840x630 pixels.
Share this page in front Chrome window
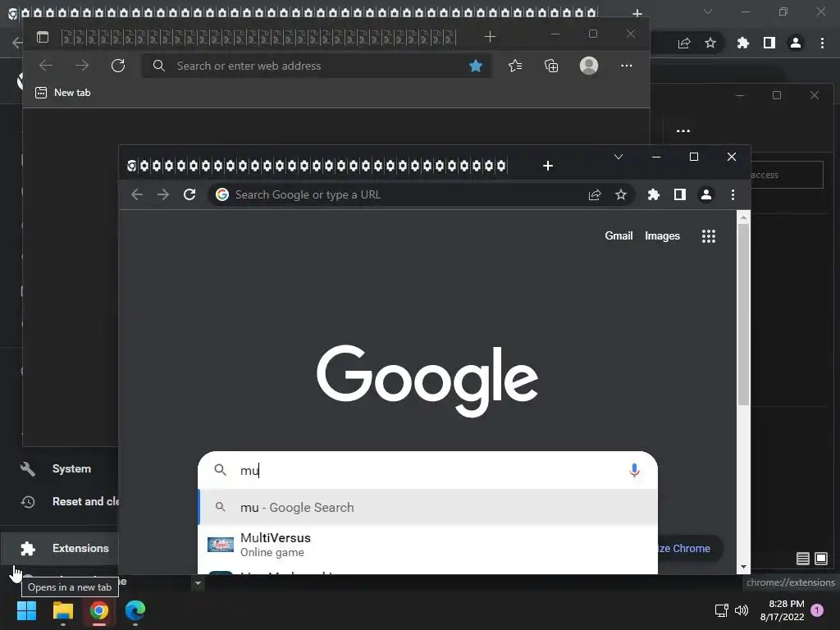[x=595, y=195]
